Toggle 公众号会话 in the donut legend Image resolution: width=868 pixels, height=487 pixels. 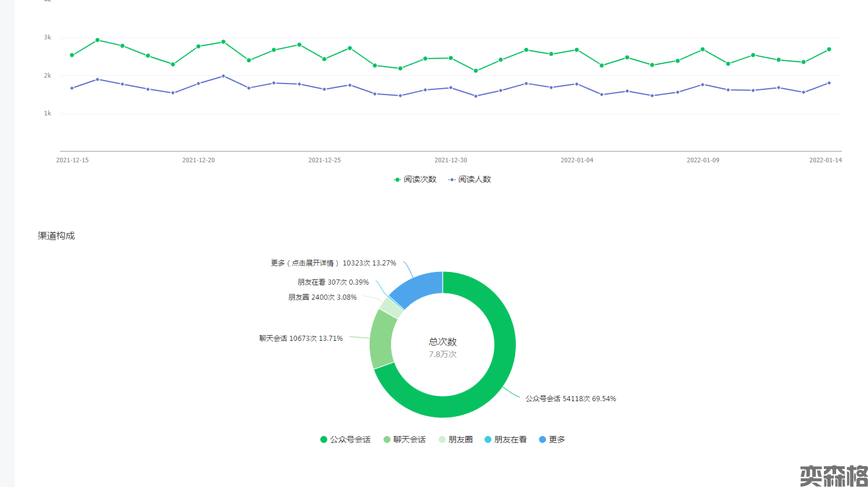[345, 439]
